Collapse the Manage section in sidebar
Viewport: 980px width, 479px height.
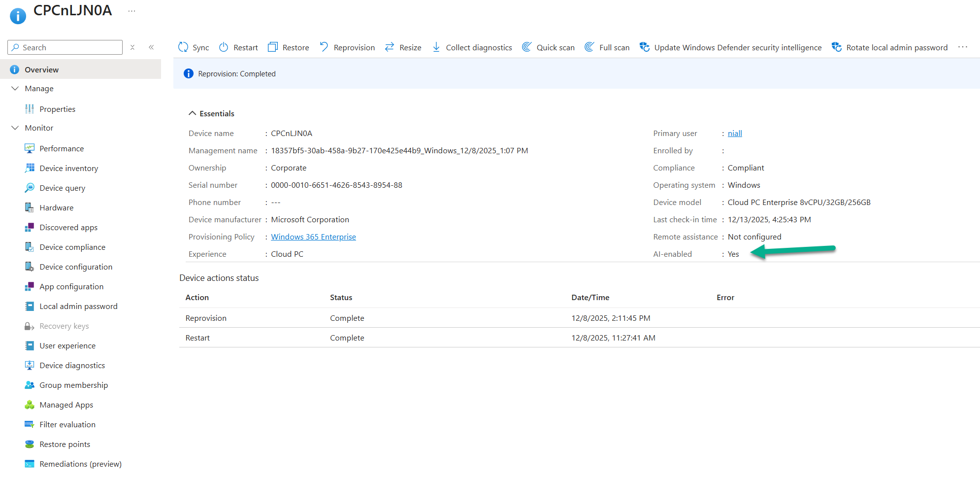coord(15,89)
